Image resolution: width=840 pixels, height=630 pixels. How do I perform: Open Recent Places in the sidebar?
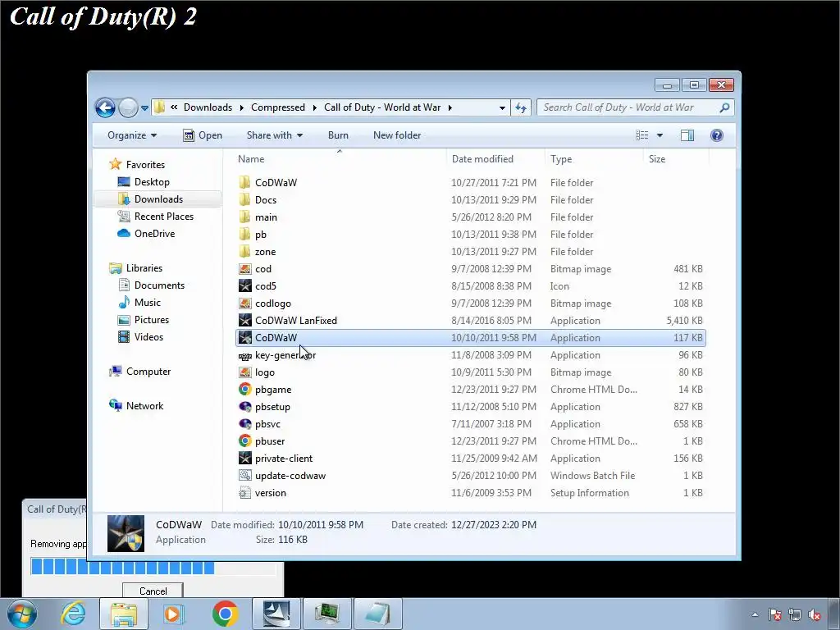click(x=156, y=217)
